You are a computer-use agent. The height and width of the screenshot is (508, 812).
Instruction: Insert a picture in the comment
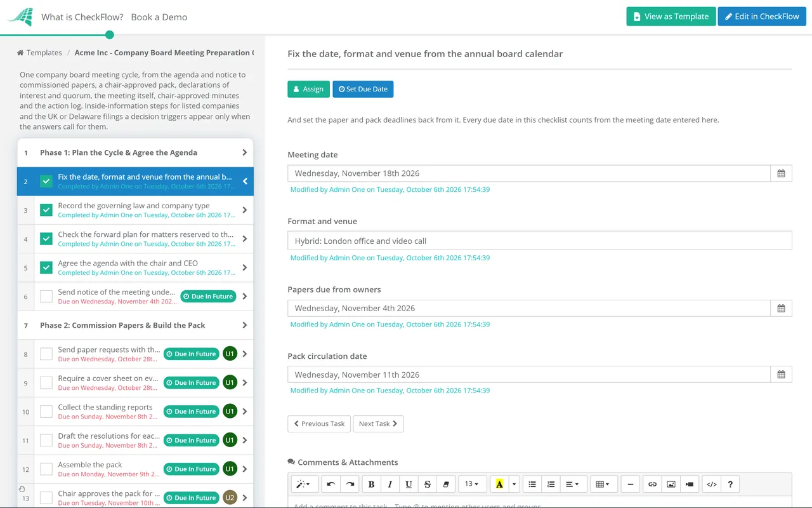(671, 484)
